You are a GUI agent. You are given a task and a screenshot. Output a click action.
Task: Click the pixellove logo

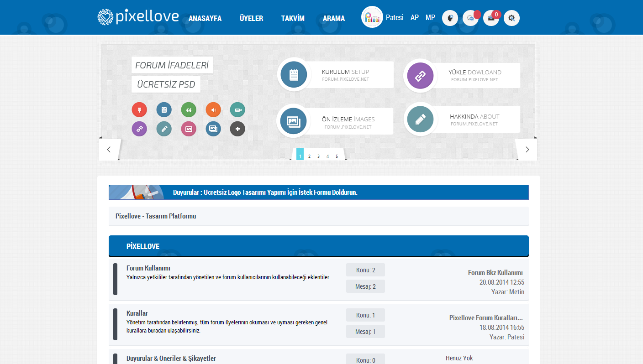tap(138, 17)
